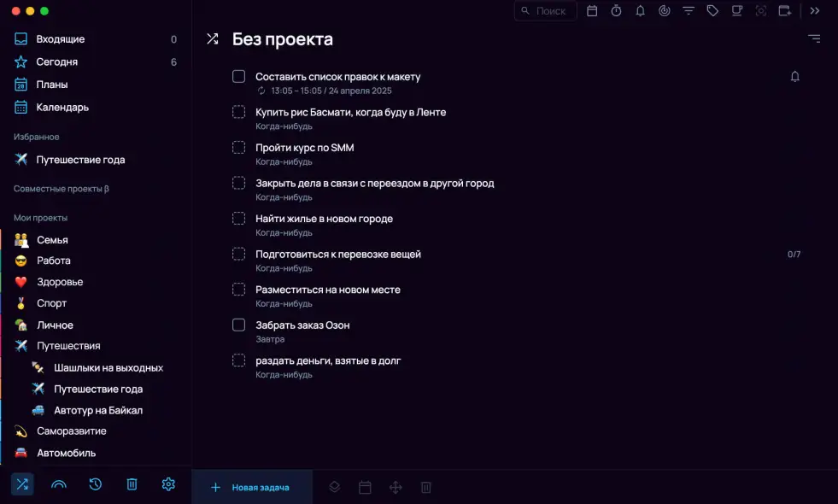Viewport: 838px width, 504px height.
Task: Open the calendar icon in the top toolbar
Action: click(592, 11)
